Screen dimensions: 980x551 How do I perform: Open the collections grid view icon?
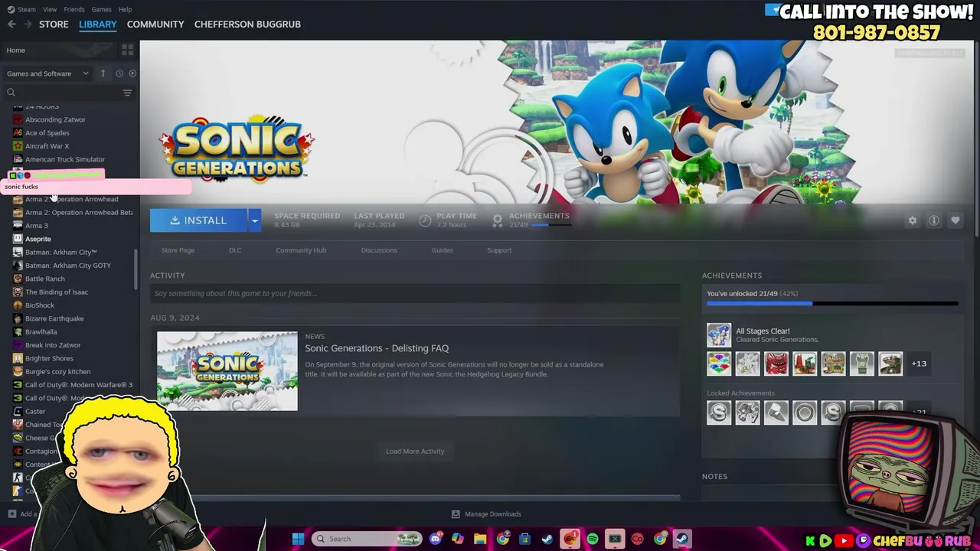(127, 50)
